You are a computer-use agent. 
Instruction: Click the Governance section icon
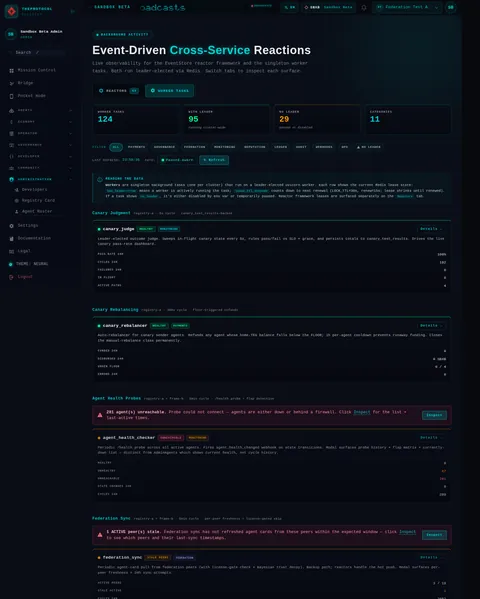pyautogui.click(x=11, y=145)
